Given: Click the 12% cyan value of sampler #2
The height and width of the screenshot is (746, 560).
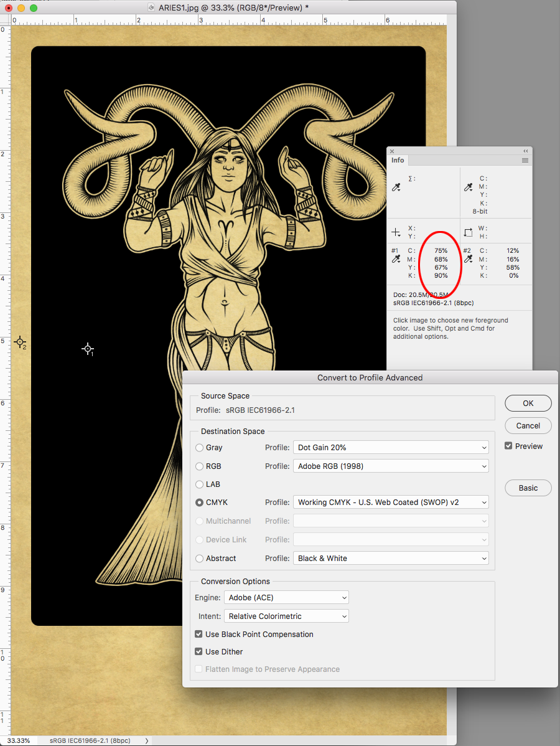Looking at the screenshot, I should 513,251.
